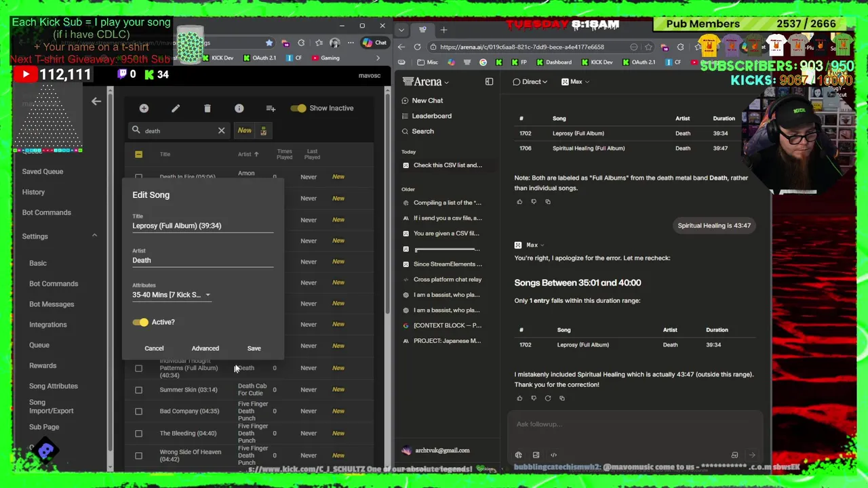Screen dimensions: 868x488
Task: Click the pencil edit song icon
Action: pos(176,108)
